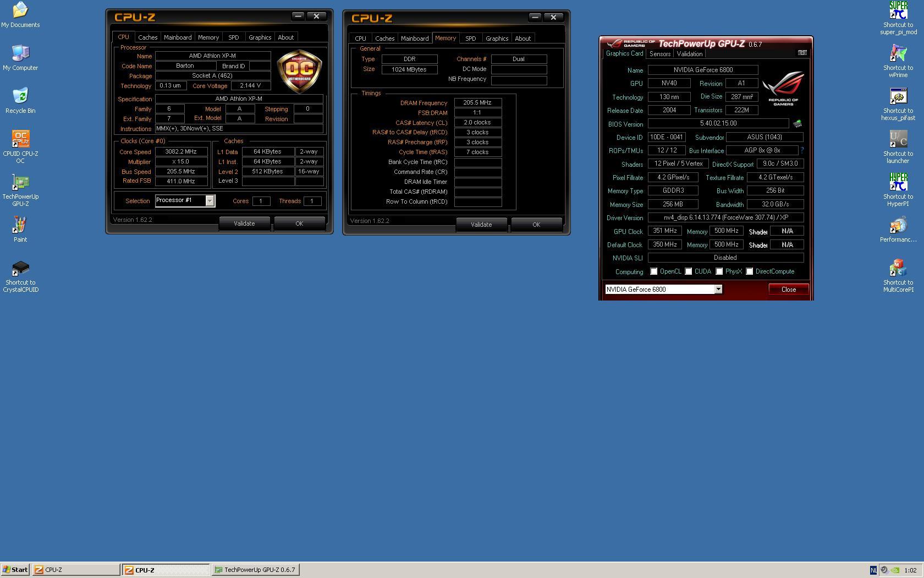
Task: Open the Windows Start menu
Action: 15,570
